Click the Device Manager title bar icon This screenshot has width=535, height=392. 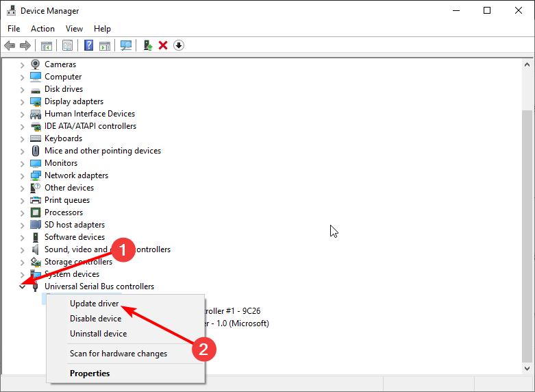[11, 10]
